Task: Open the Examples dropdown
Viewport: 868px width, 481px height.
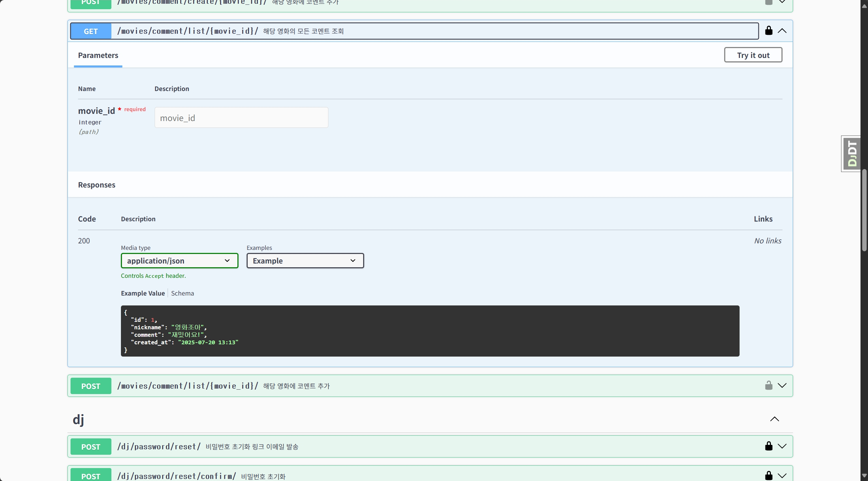Action: point(305,261)
